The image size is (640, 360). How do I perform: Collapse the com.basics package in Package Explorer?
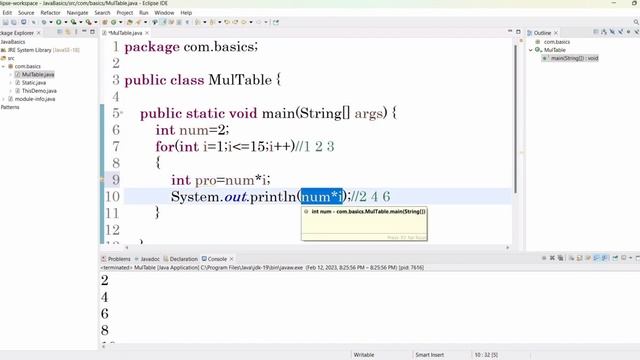[x=3, y=66]
